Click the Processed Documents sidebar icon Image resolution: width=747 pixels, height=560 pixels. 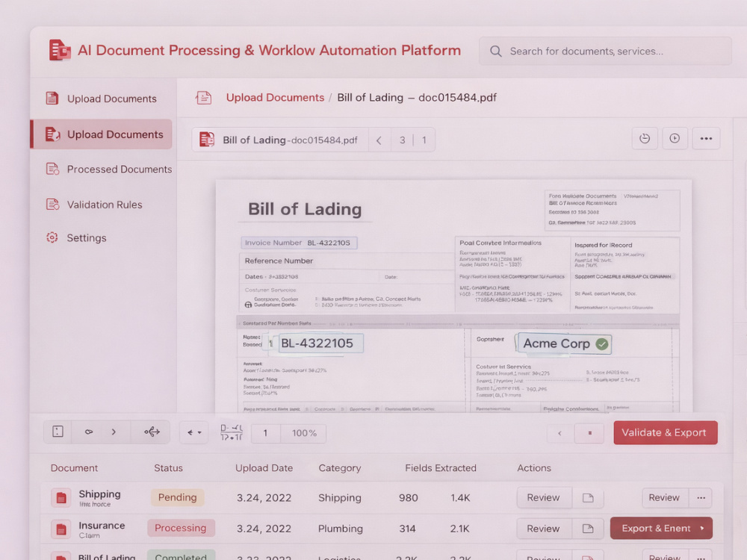pyautogui.click(x=52, y=169)
